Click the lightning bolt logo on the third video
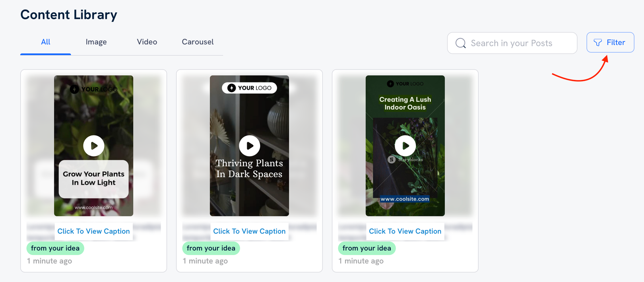The image size is (644, 282). point(390,84)
